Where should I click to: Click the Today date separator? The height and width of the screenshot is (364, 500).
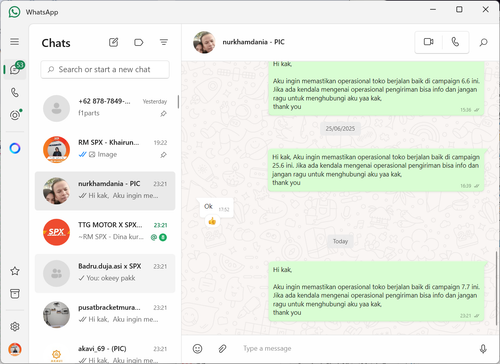coord(340,241)
